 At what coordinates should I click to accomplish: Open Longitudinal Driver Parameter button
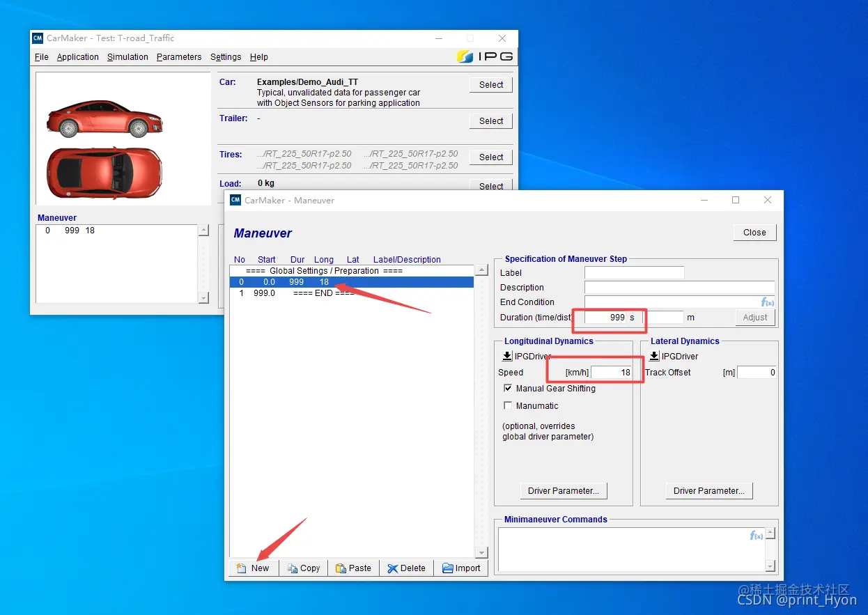click(564, 491)
